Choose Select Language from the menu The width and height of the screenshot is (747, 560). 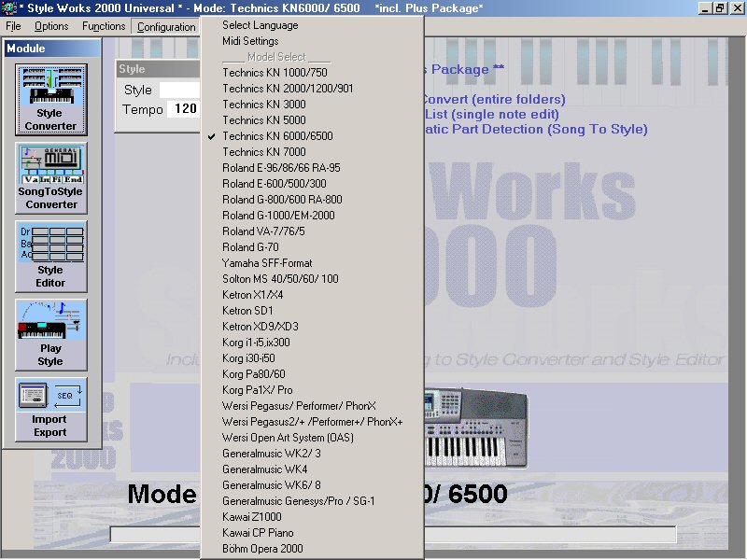point(312,25)
